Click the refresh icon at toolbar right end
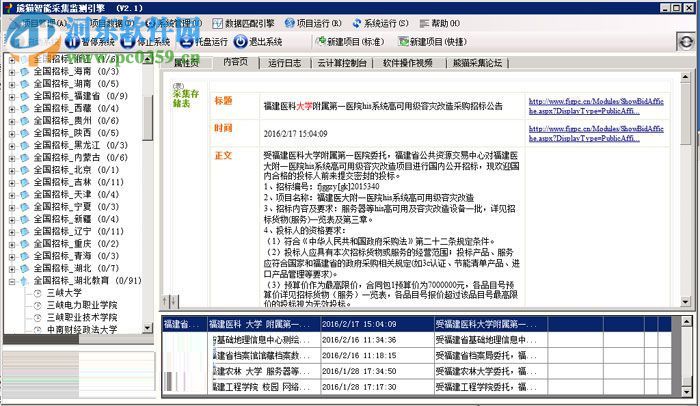Image resolution: width=700 pixels, height=406 pixels. (686, 42)
